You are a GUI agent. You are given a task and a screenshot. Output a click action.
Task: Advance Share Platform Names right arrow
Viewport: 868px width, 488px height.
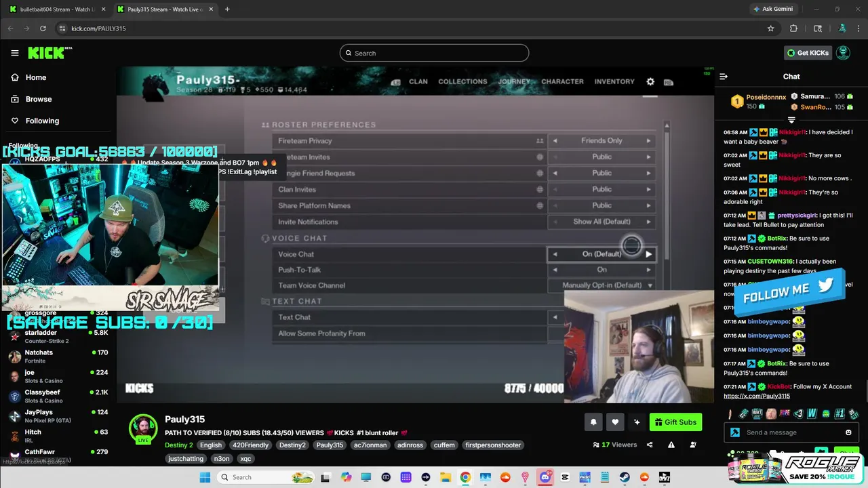[648, 205]
